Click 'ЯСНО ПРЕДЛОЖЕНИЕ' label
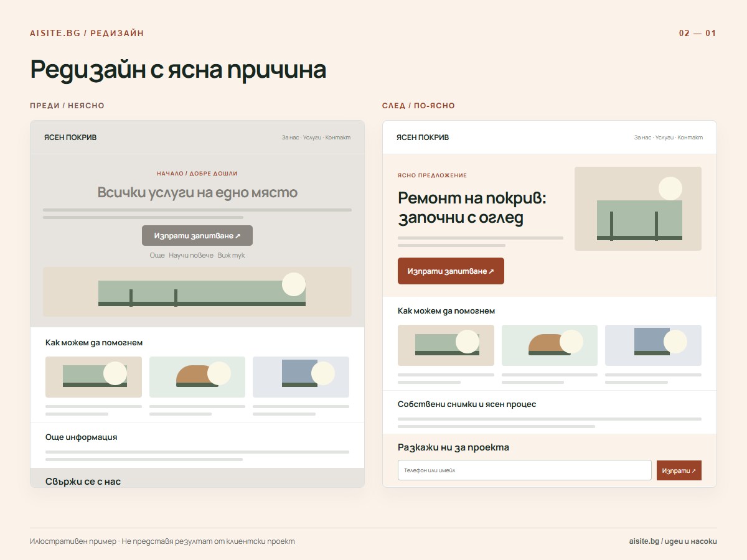 point(432,175)
